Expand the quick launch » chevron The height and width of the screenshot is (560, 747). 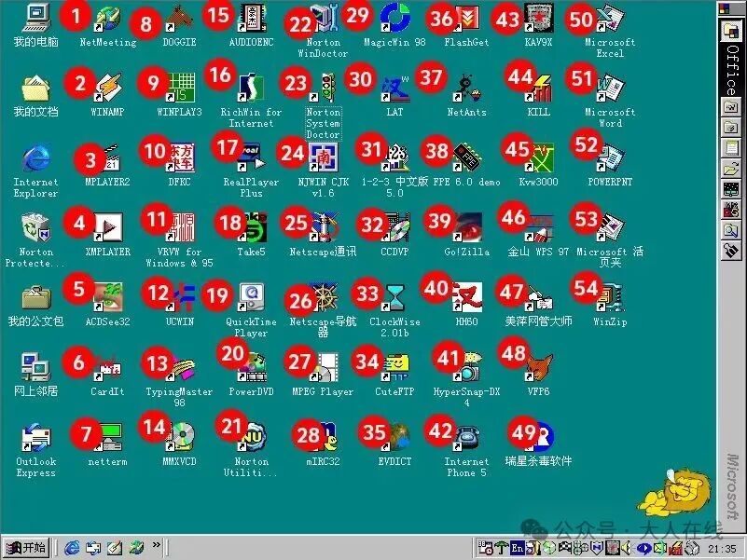pyautogui.click(x=157, y=545)
